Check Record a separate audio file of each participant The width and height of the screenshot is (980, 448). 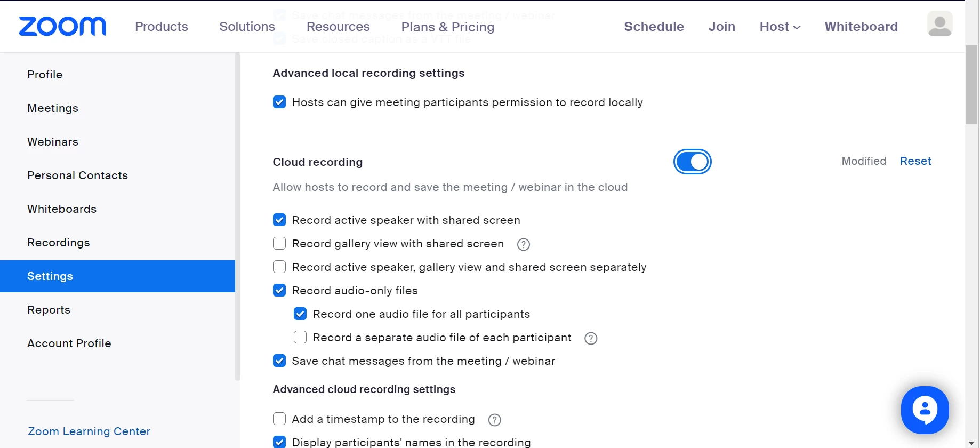tap(300, 337)
